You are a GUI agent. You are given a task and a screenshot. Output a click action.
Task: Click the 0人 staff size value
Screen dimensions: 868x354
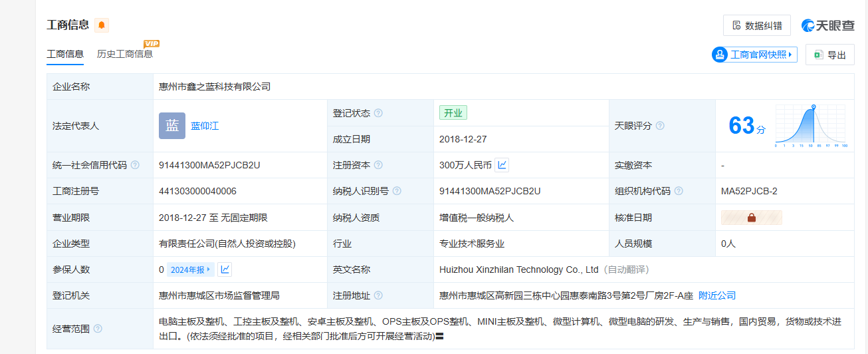(728, 244)
